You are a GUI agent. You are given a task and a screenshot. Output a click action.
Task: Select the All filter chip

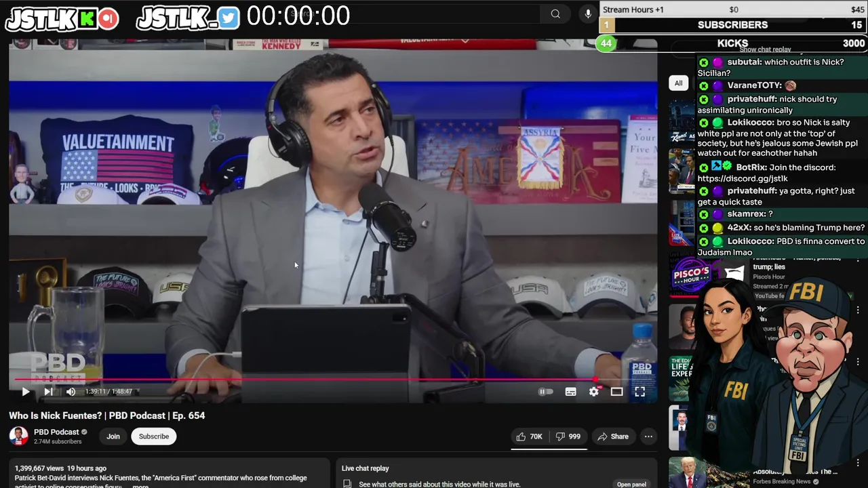678,83
